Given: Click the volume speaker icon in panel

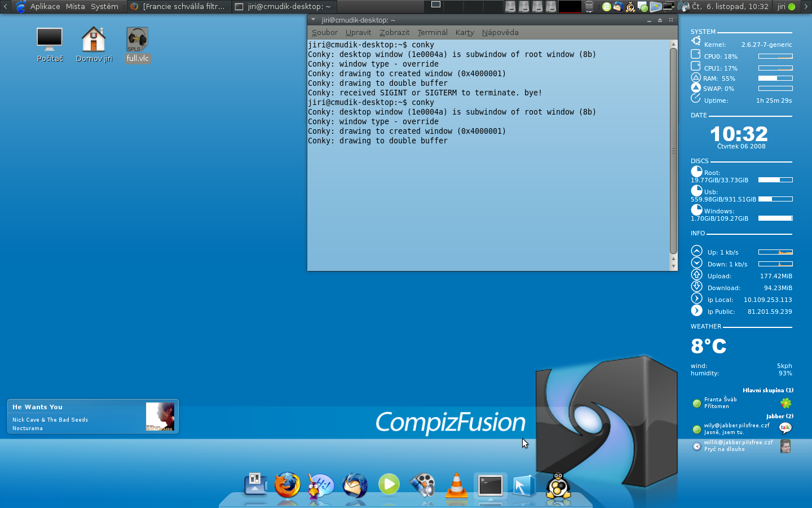Looking at the screenshot, I should [684, 7].
